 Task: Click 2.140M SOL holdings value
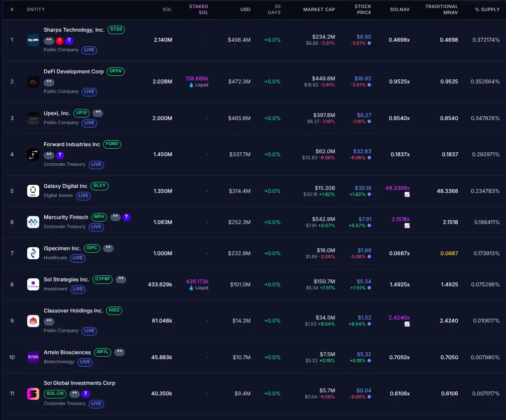163,40
